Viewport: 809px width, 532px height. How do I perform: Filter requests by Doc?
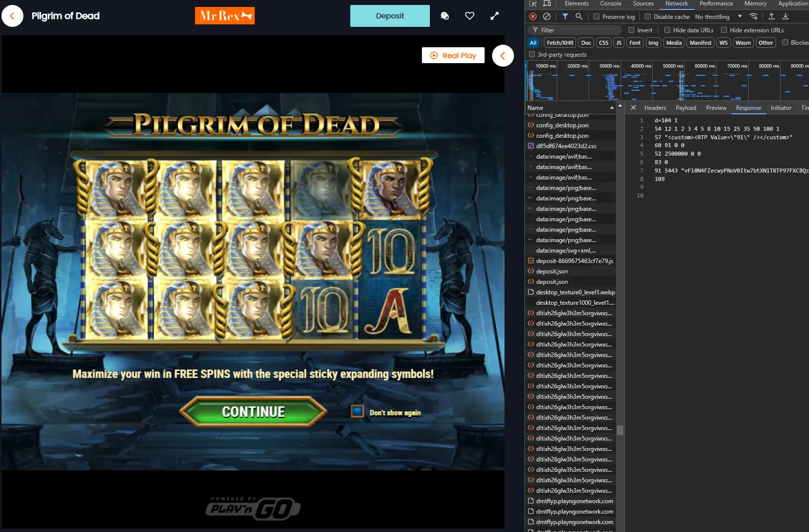pyautogui.click(x=586, y=43)
